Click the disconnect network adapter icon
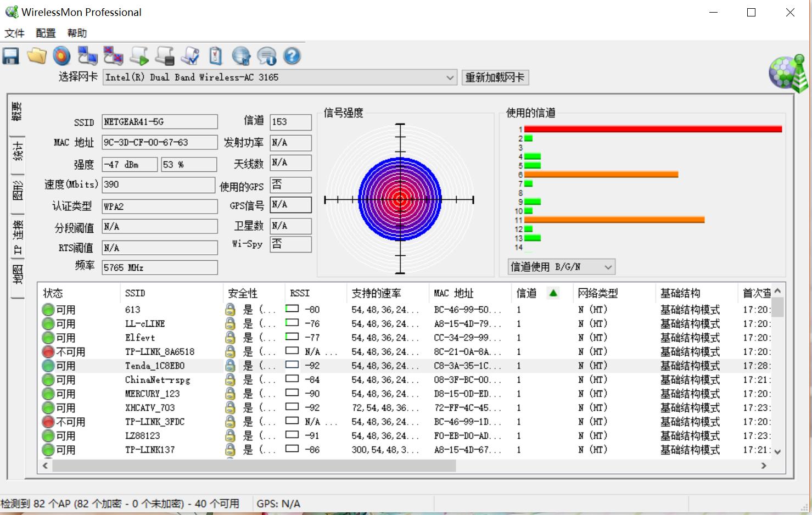 113,55
